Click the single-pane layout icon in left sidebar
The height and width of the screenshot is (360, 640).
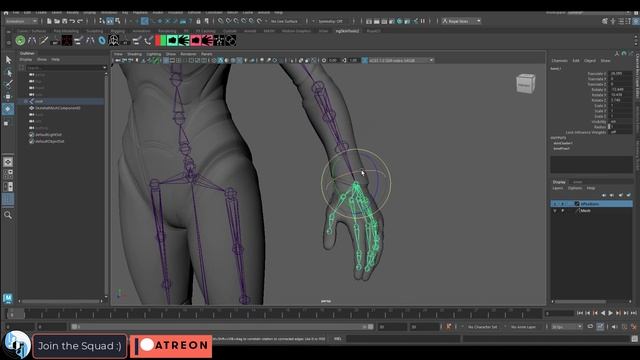point(8,162)
